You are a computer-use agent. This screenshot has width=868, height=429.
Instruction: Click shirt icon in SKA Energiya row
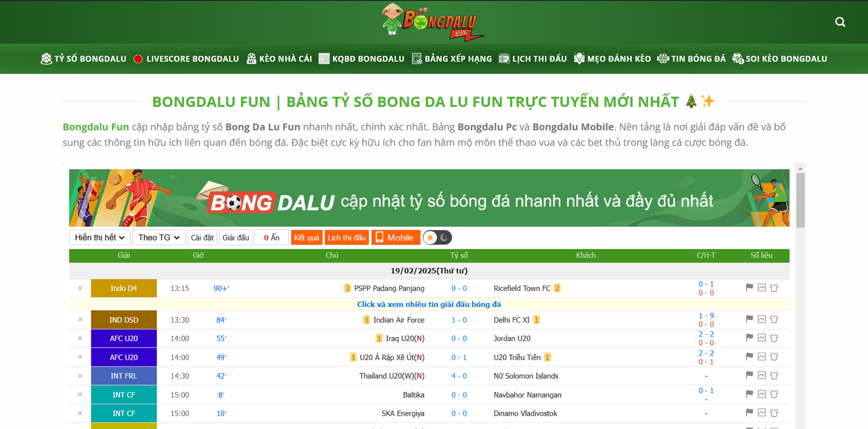(x=774, y=413)
